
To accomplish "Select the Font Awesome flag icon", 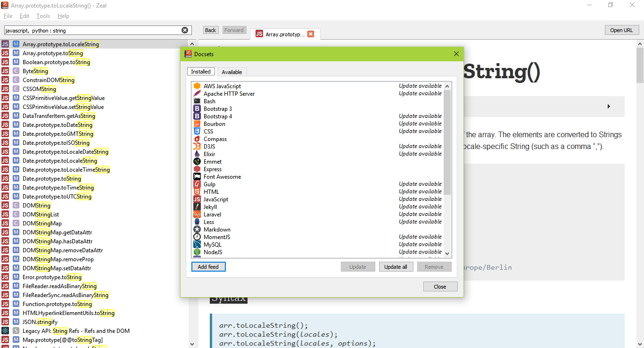I will coord(197,177).
